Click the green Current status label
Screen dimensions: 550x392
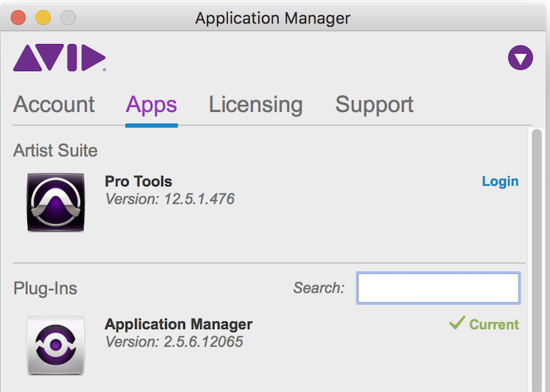[494, 324]
